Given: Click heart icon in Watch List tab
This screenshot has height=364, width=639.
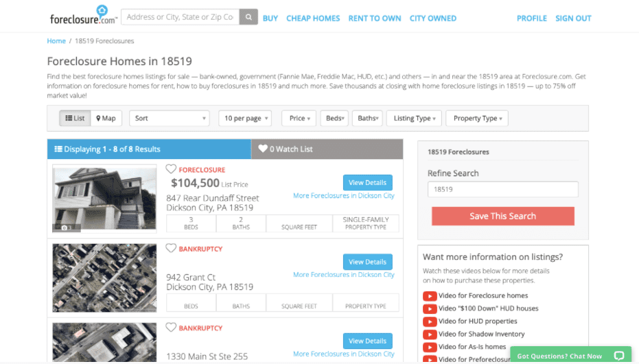Looking at the screenshot, I should [263, 149].
